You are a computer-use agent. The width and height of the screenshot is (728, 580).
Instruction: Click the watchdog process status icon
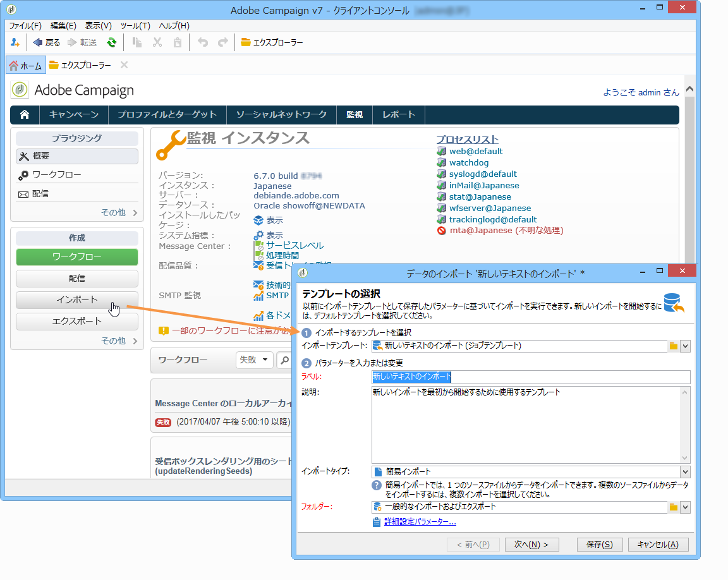click(441, 163)
